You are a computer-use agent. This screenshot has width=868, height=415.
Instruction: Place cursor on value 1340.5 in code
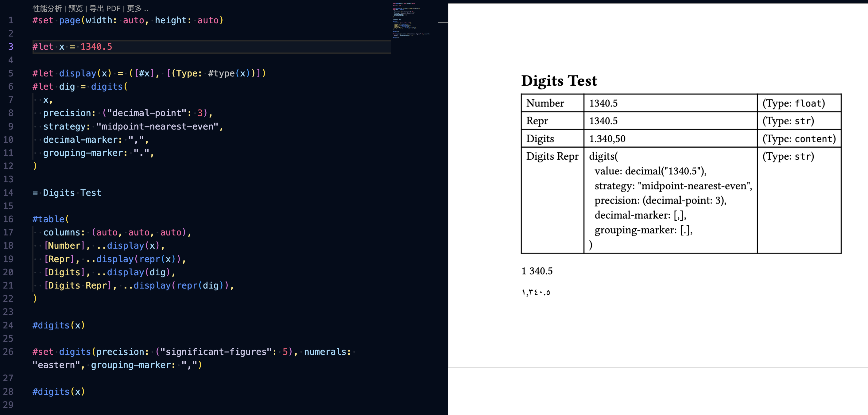point(96,47)
